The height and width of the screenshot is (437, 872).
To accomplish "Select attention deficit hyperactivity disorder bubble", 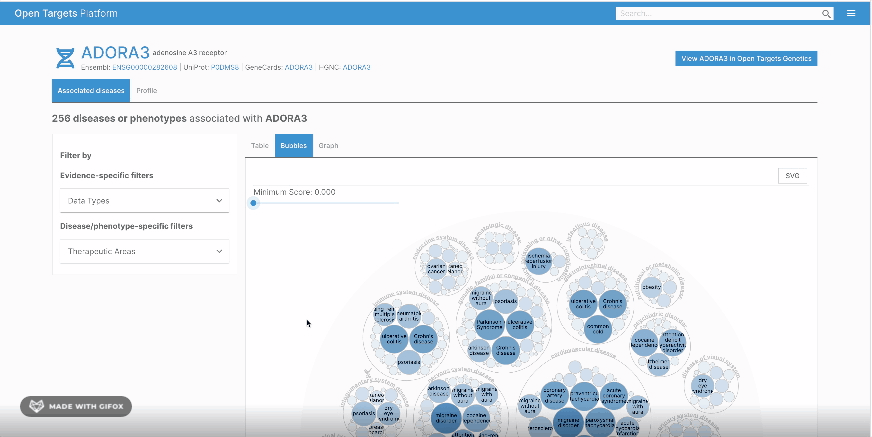I will [672, 343].
